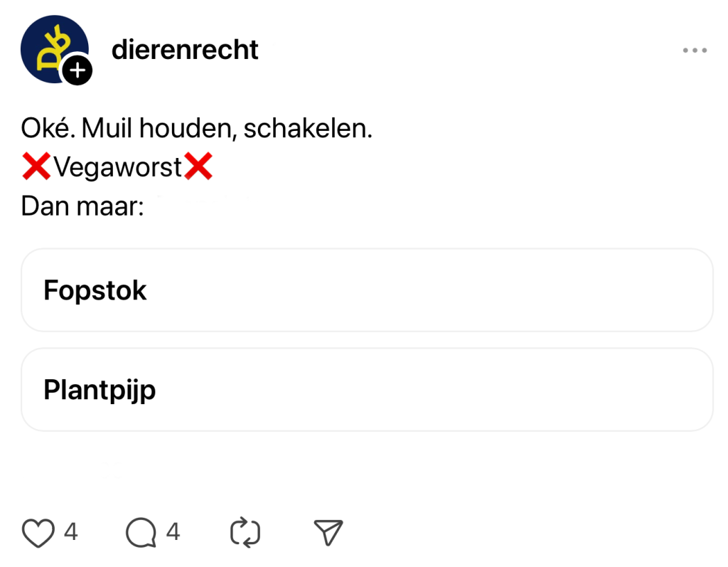This screenshot has width=728, height=567.
Task: Click the like count beside the heart
Action: (71, 532)
